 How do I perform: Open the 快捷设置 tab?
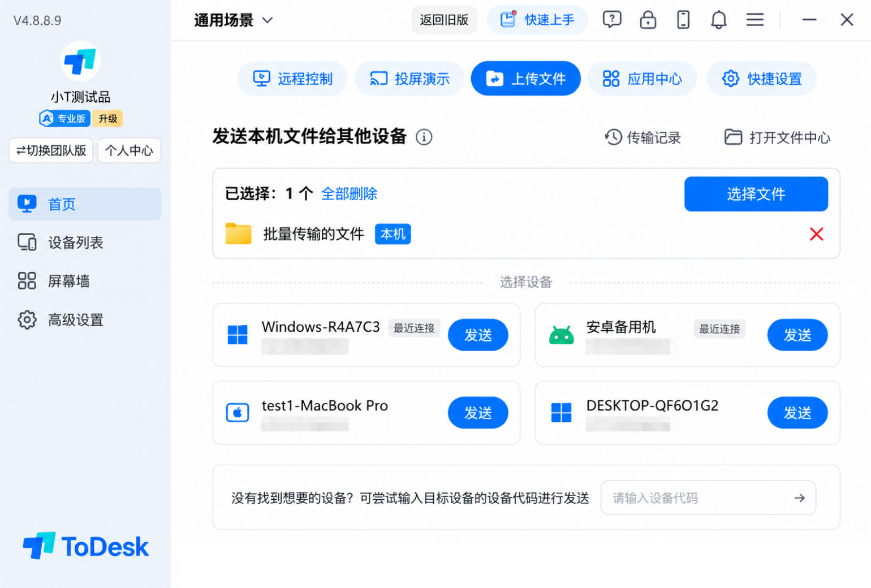pos(761,79)
